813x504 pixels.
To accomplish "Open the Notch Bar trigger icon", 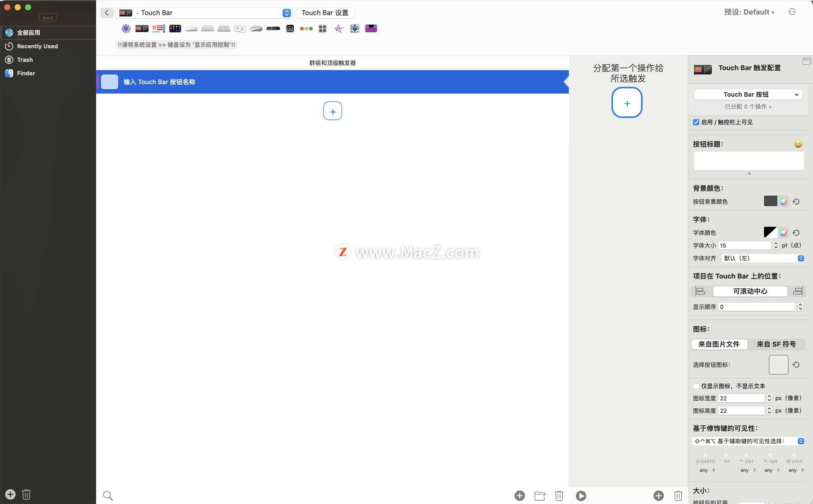I will coord(159,28).
